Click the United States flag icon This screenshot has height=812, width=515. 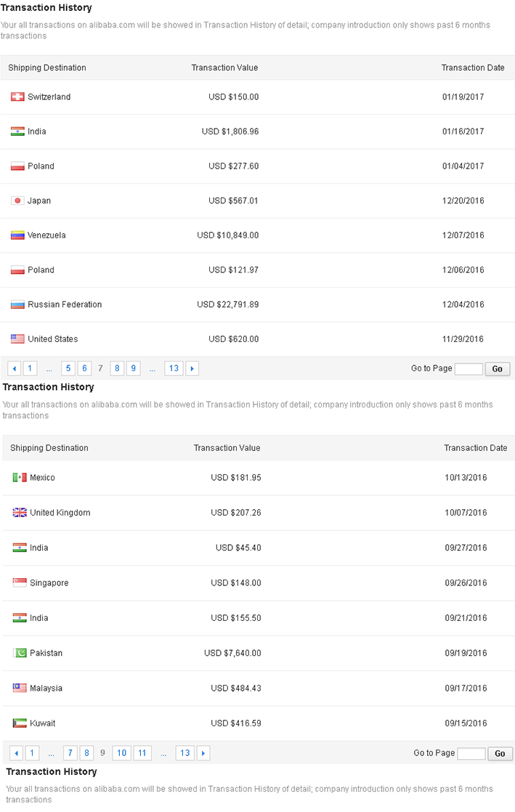[x=17, y=339]
